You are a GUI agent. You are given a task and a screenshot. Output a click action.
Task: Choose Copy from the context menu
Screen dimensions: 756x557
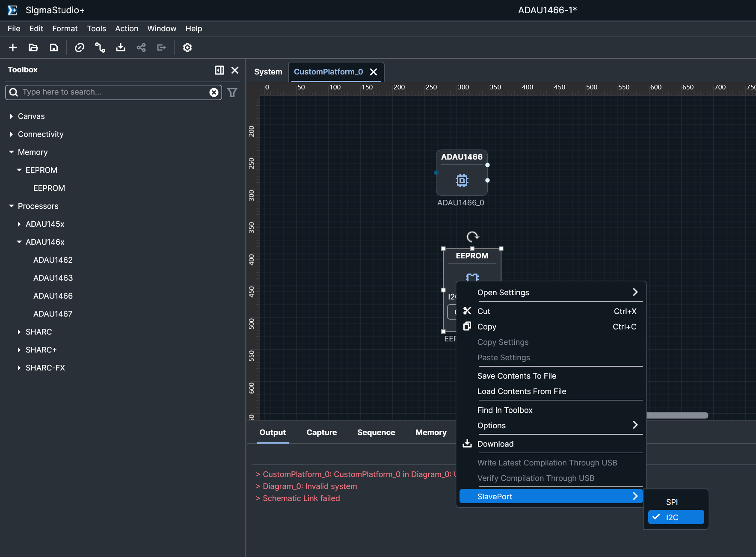(551, 327)
